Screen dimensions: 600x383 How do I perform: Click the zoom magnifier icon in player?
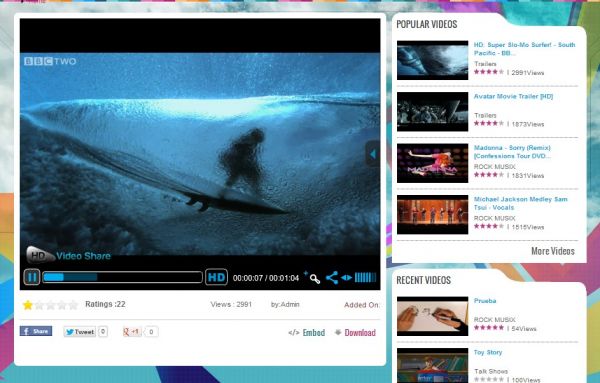coord(314,278)
